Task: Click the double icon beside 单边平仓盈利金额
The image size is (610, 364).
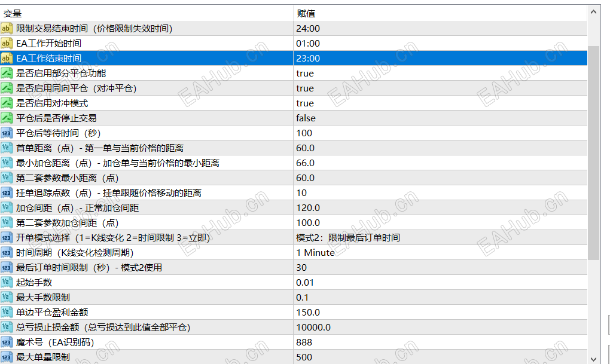Action: [7, 312]
